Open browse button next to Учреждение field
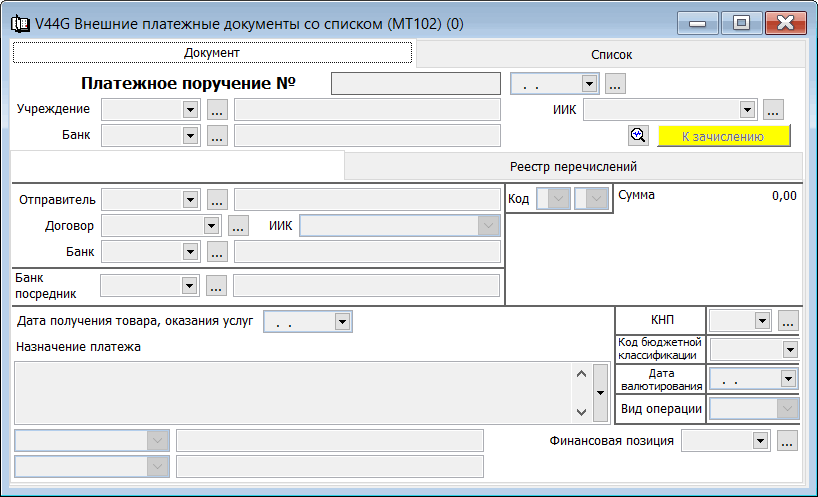 tap(217, 110)
